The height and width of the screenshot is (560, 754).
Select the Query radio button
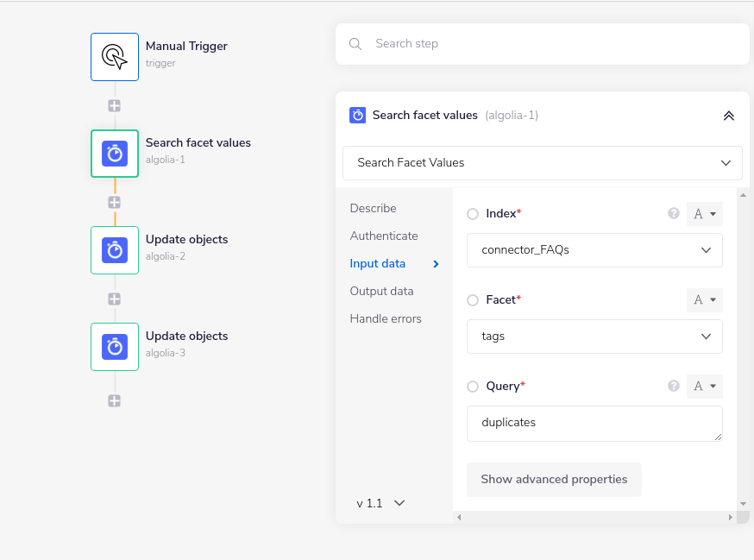pyautogui.click(x=473, y=387)
